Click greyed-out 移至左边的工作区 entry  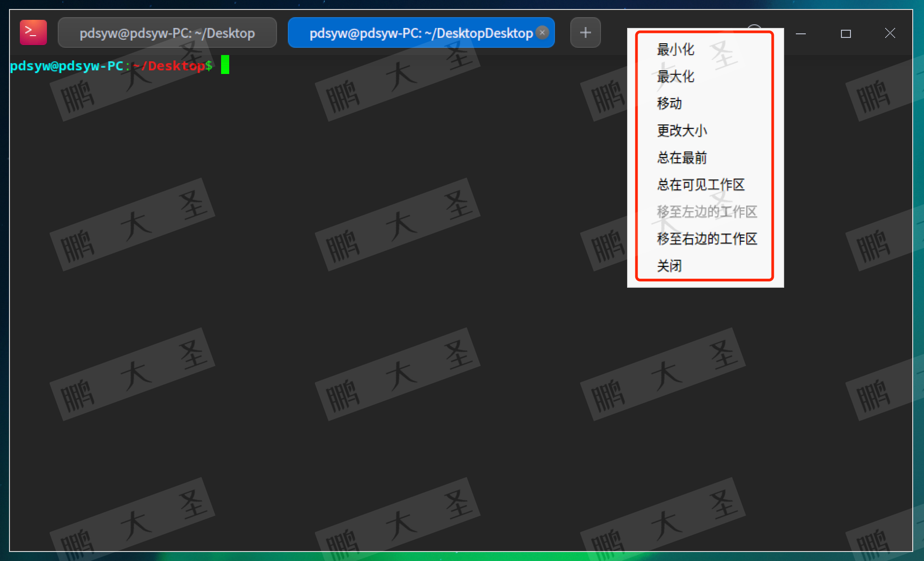(x=707, y=212)
